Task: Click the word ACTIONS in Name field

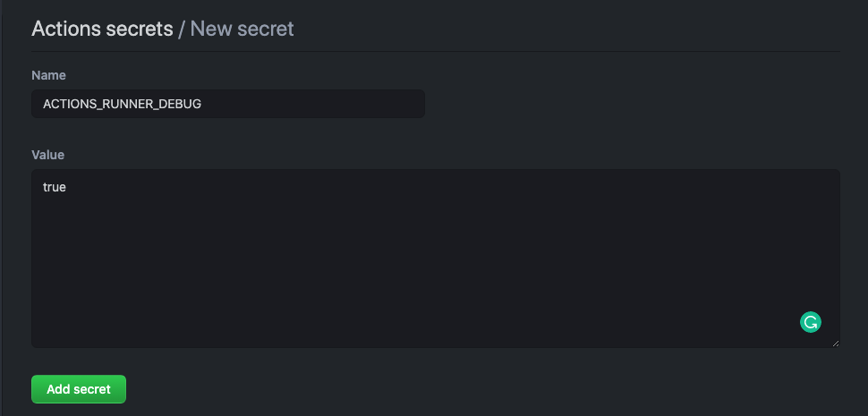Action: coord(68,104)
